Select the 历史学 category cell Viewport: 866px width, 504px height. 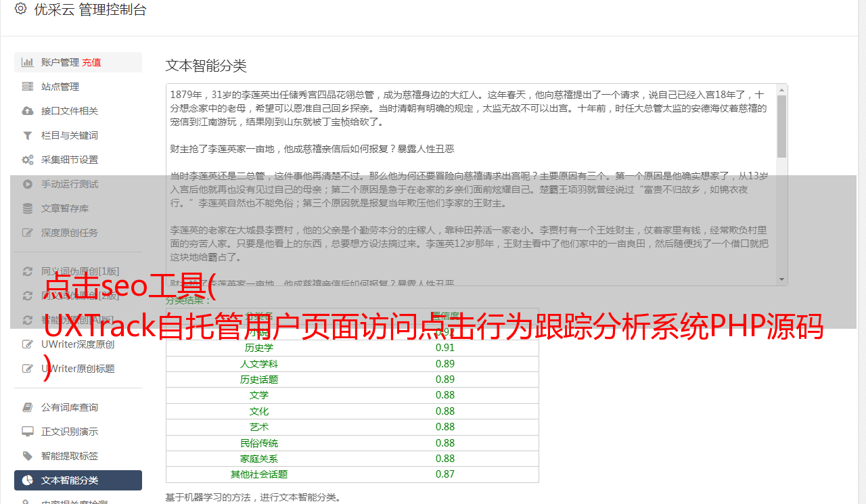point(259,348)
